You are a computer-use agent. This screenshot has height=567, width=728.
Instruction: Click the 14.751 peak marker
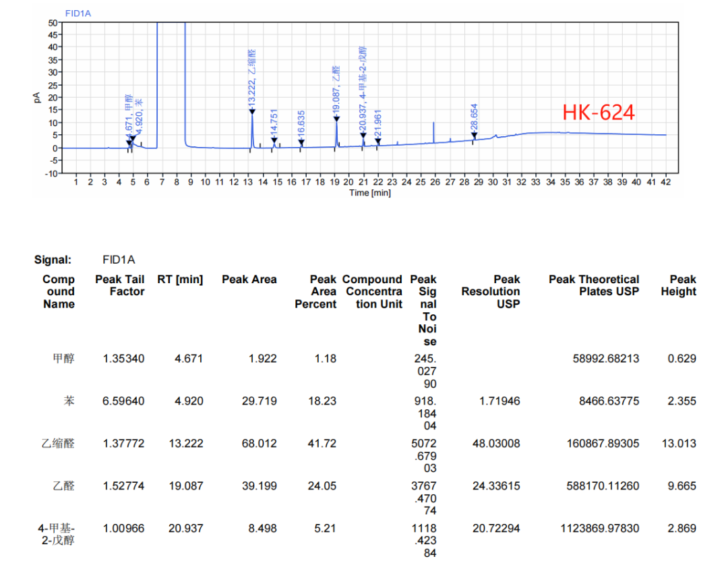pos(274,140)
